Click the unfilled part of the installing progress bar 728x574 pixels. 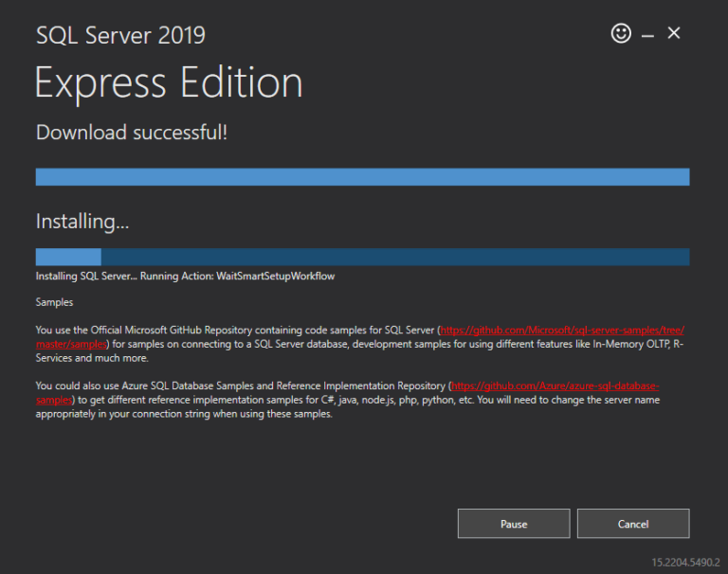[x=394, y=257]
